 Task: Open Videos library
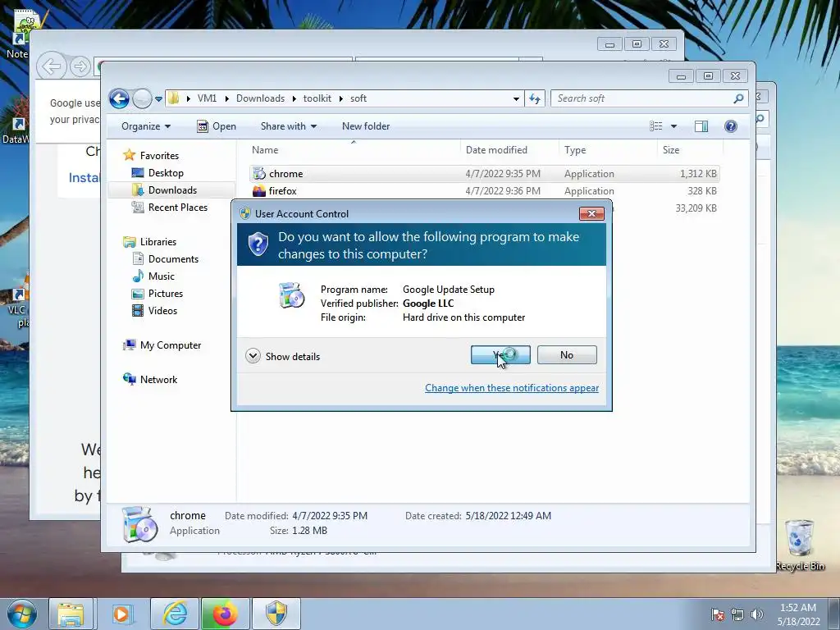154,311
